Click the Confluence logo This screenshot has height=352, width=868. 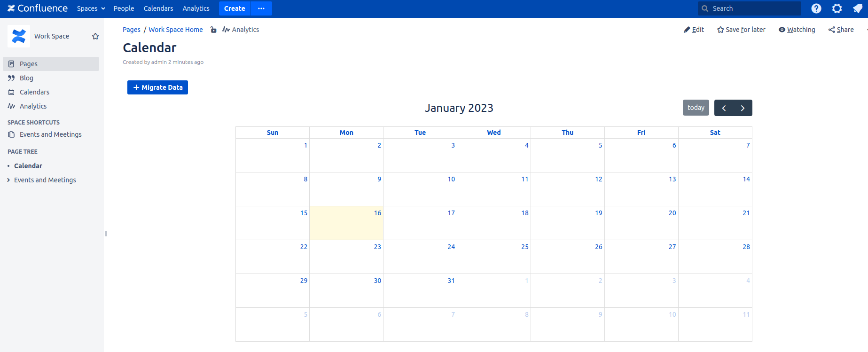click(x=38, y=8)
